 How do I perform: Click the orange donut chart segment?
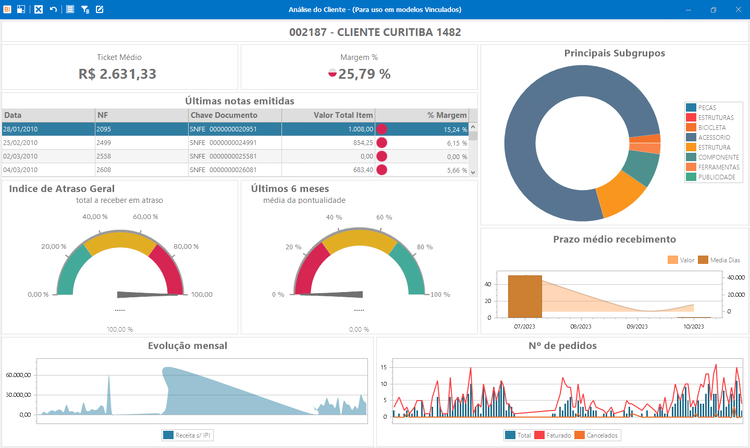coord(620,195)
